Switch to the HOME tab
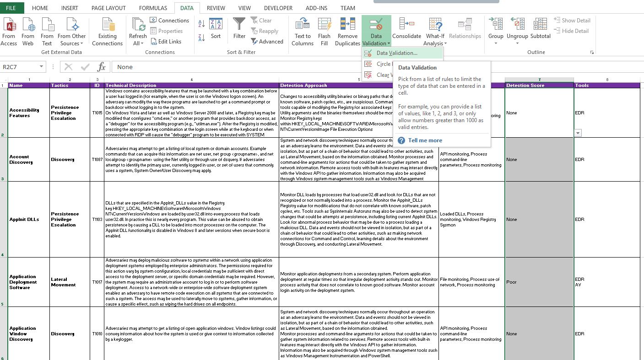This screenshot has width=644, height=360. [x=40, y=8]
